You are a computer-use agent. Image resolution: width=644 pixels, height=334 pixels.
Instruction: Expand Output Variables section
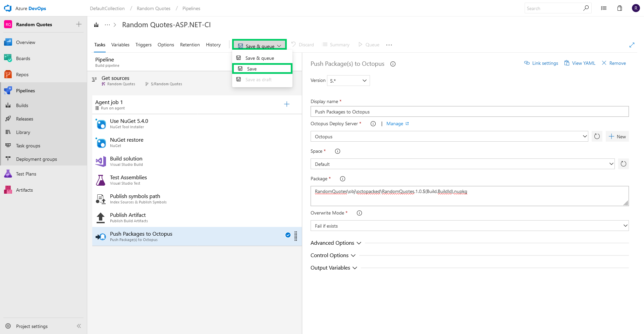334,268
